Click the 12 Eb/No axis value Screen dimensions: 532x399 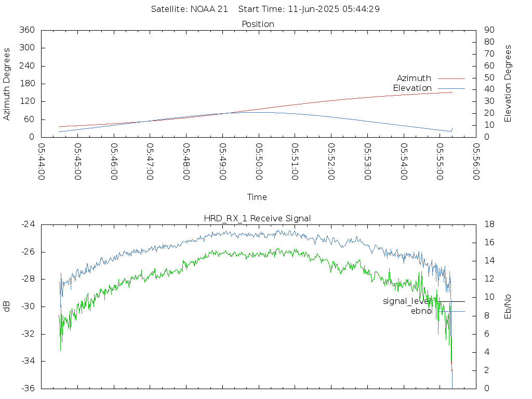[489, 279]
